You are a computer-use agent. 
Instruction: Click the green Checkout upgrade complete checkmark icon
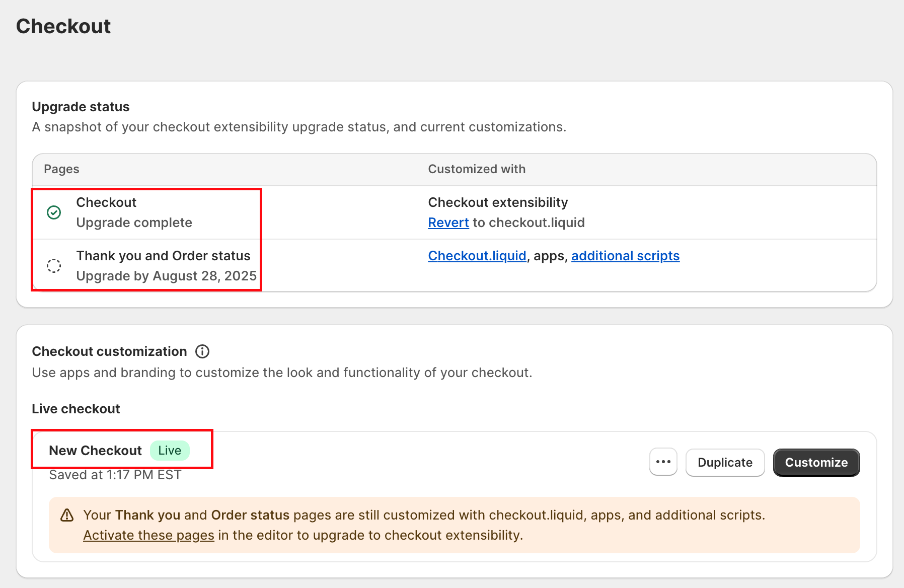click(54, 212)
